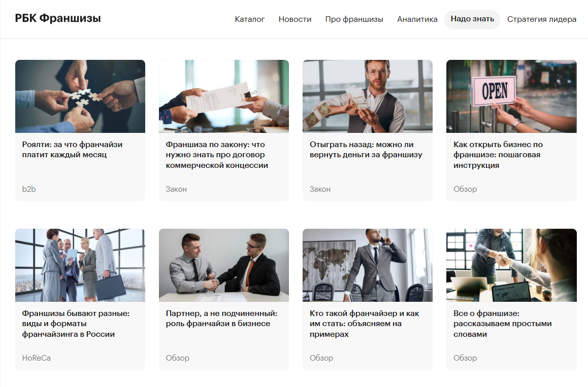
Task: Open the Стратегия лидера section
Action: coord(541,19)
